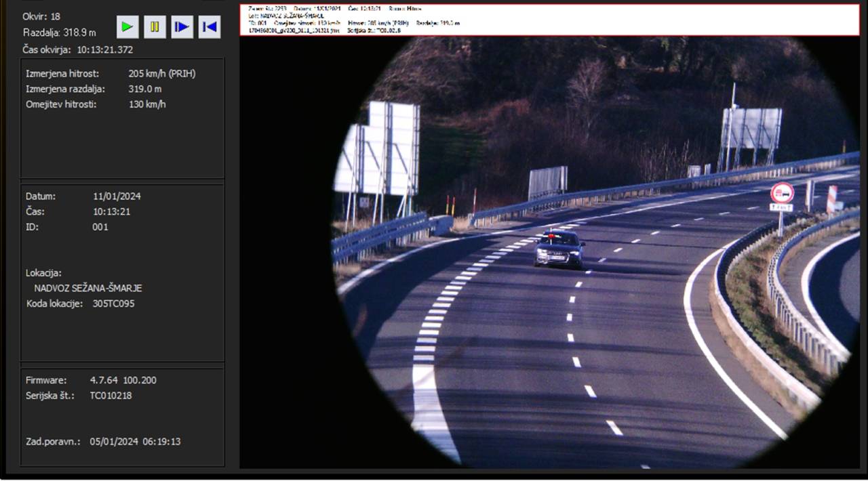Click the Čas value 10:13:21
This screenshot has height=481, width=868.
[111, 211]
